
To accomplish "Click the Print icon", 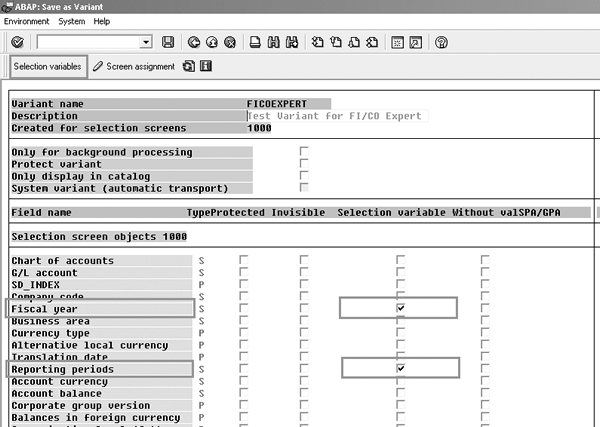I will (x=255, y=42).
